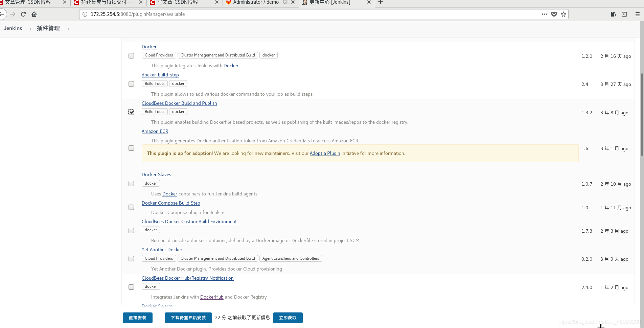Open the site information icon in address bar
The image size is (644, 328).
pos(85,14)
